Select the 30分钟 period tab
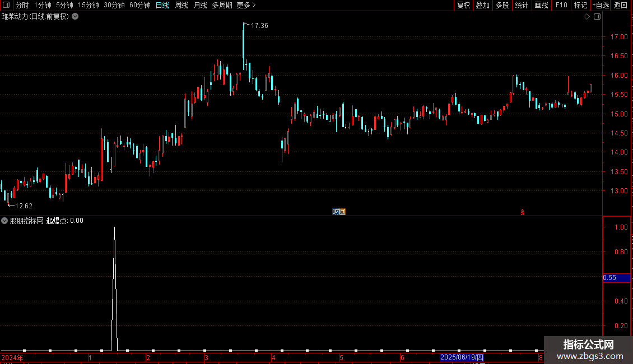633x364 pixels. point(114,5)
